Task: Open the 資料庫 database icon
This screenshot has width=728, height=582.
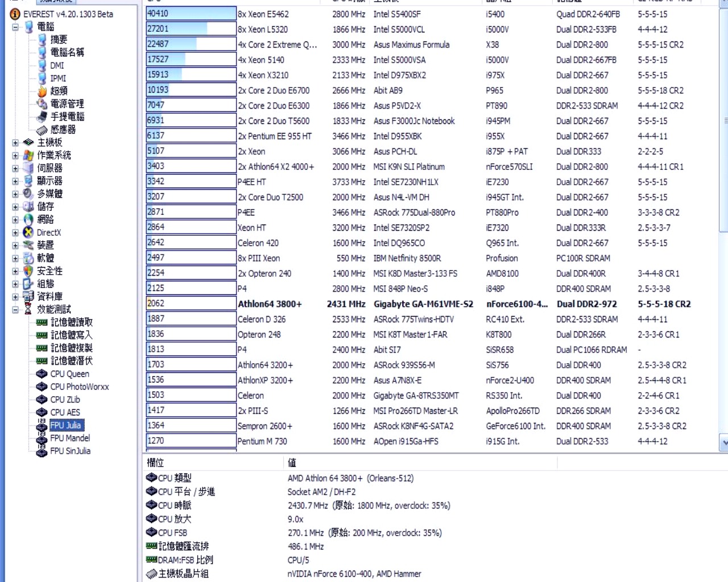Action: (x=28, y=297)
